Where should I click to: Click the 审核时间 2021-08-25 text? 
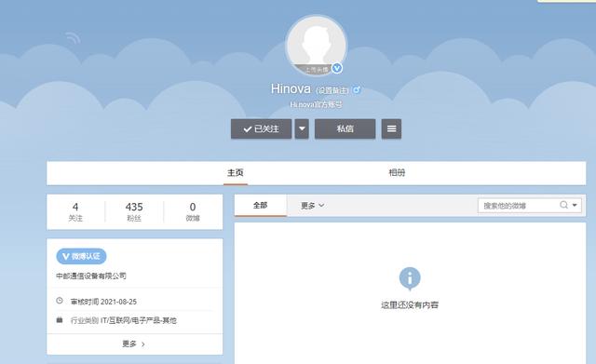pos(103,302)
